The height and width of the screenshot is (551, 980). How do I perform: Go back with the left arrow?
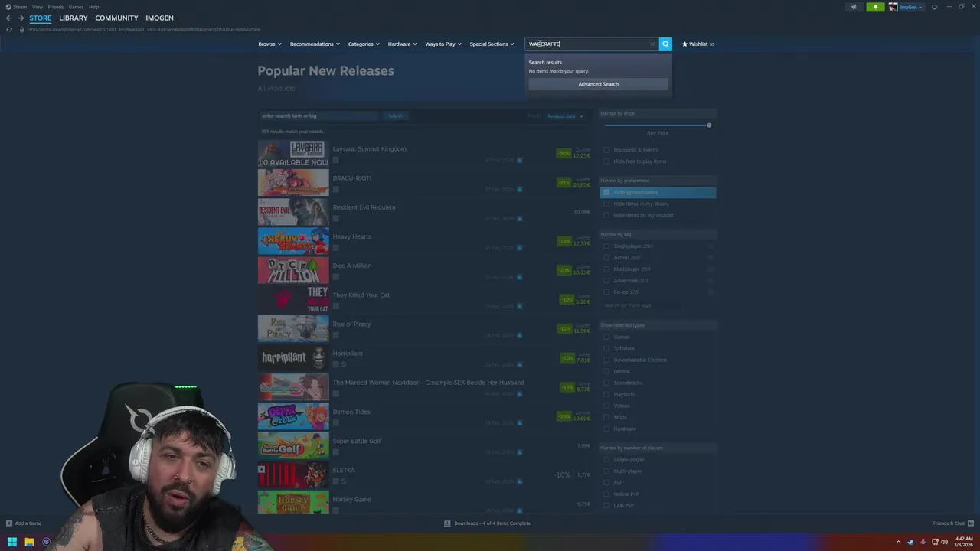coord(9,18)
